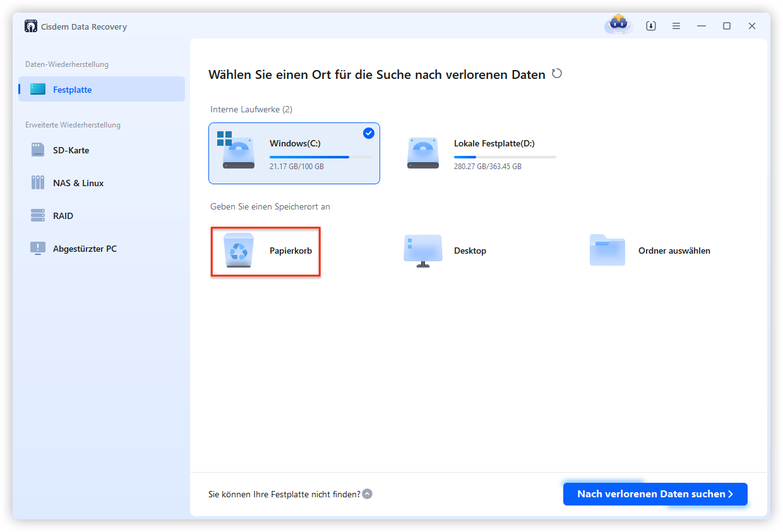Click the download/update icon in title bar

click(x=651, y=26)
